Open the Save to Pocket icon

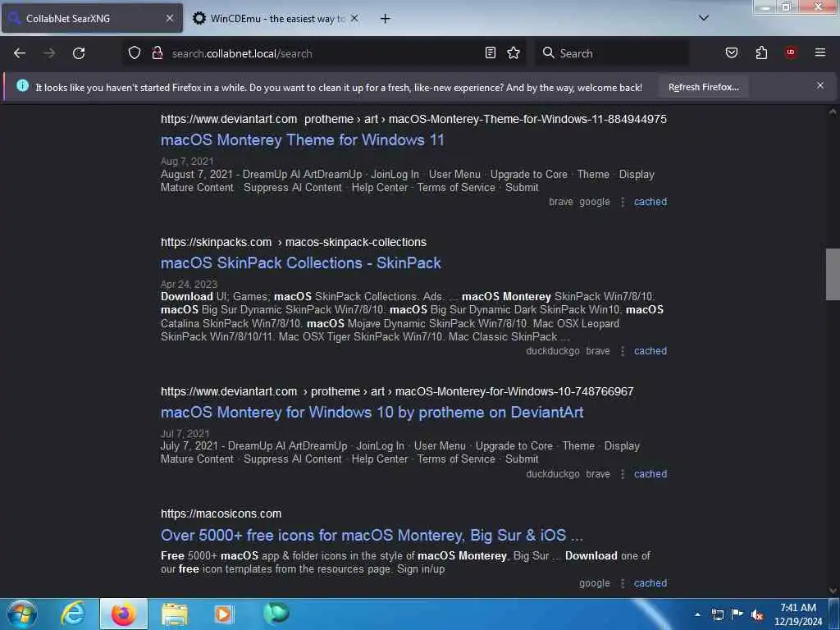[x=731, y=52]
